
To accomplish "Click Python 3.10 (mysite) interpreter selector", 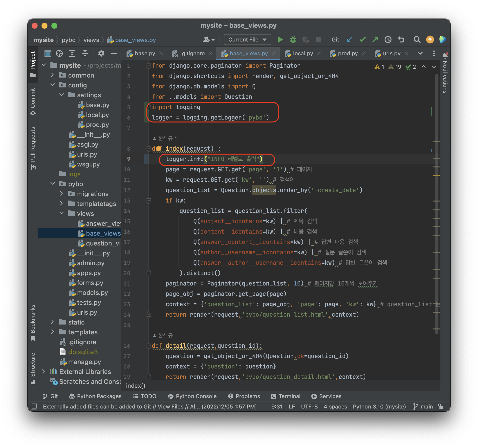I will [x=379, y=407].
